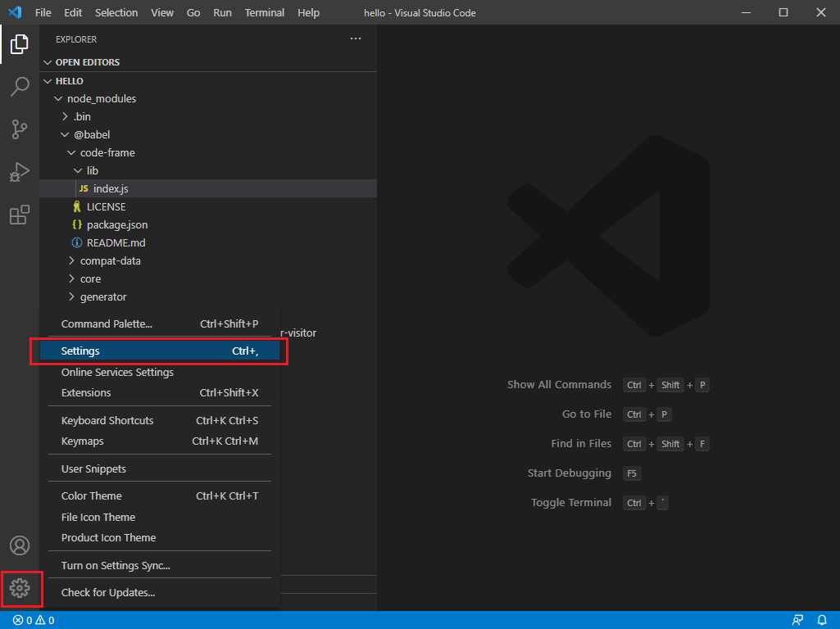Expand the generator folder
Viewport: 840px width, 629px height.
[x=71, y=296]
